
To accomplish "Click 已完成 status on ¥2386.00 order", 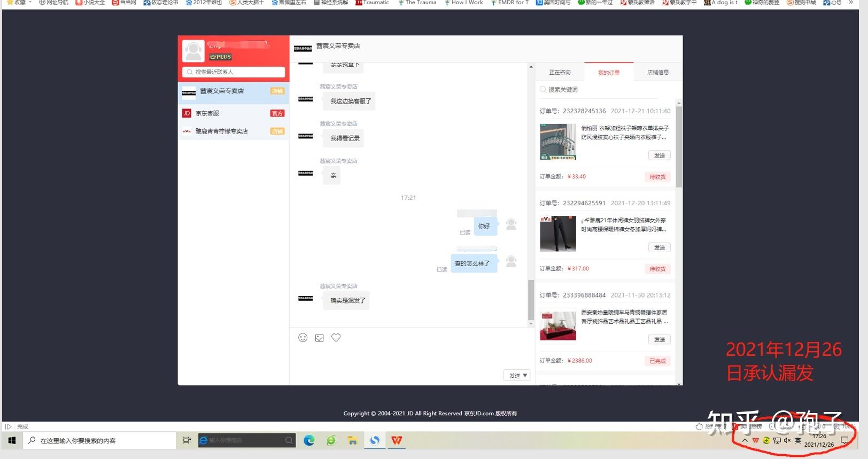I will pyautogui.click(x=657, y=361).
